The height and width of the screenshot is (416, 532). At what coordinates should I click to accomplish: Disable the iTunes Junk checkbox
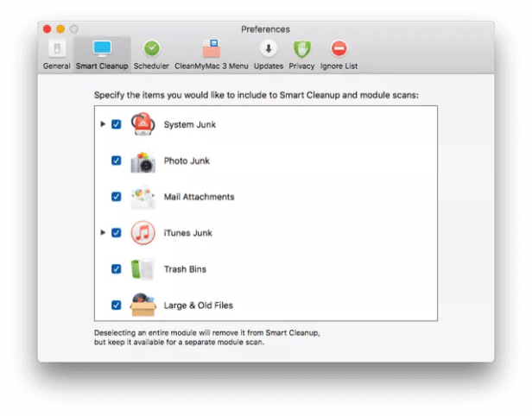(x=117, y=233)
